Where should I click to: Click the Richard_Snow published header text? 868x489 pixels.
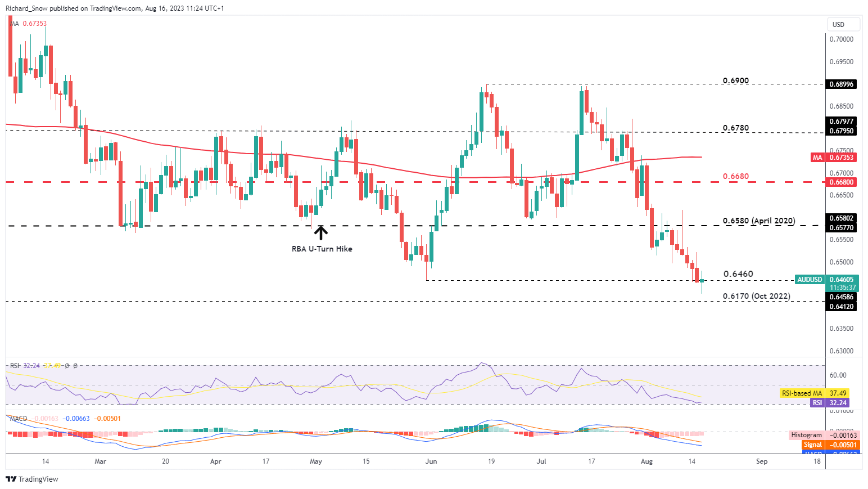click(115, 8)
